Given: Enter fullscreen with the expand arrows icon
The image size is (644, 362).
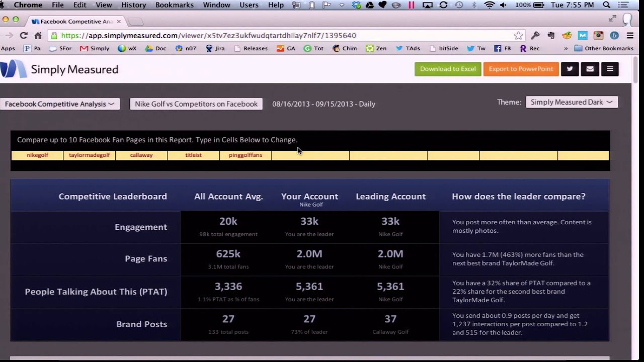Looking at the screenshot, I should (612, 19).
